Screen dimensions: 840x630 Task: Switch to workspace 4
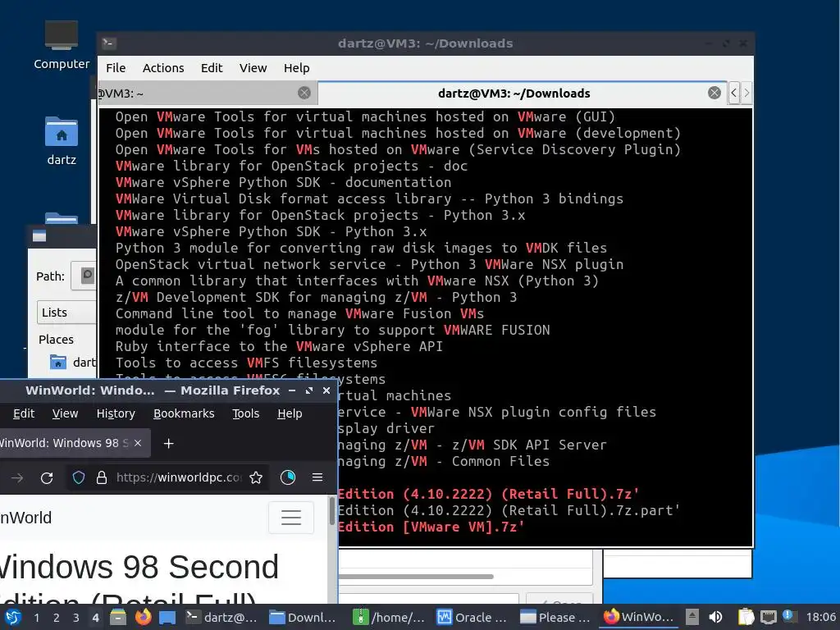pos(95,618)
